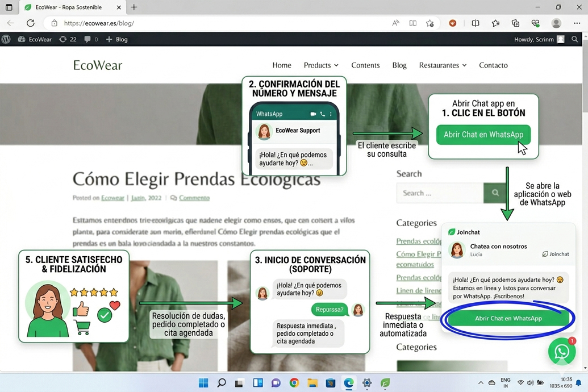Open the post date link
This screenshot has width=588, height=392.
coord(146,198)
